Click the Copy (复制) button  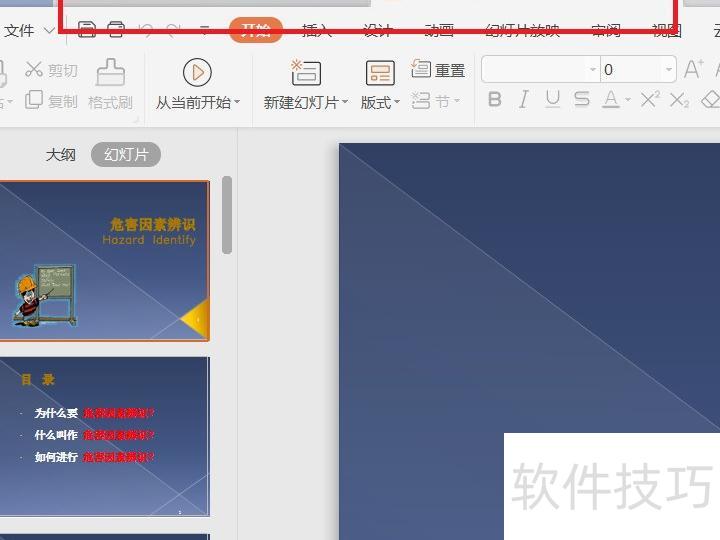[x=51, y=101]
